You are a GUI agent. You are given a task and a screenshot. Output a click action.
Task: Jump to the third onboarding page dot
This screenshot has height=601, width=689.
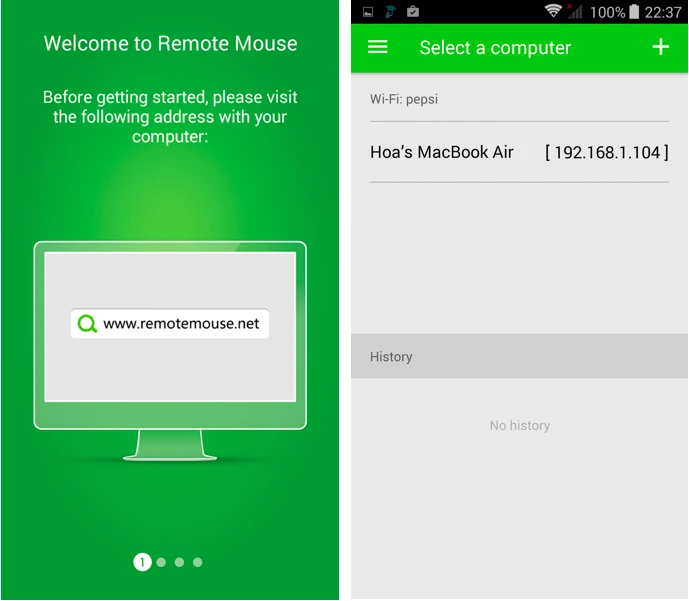179,562
